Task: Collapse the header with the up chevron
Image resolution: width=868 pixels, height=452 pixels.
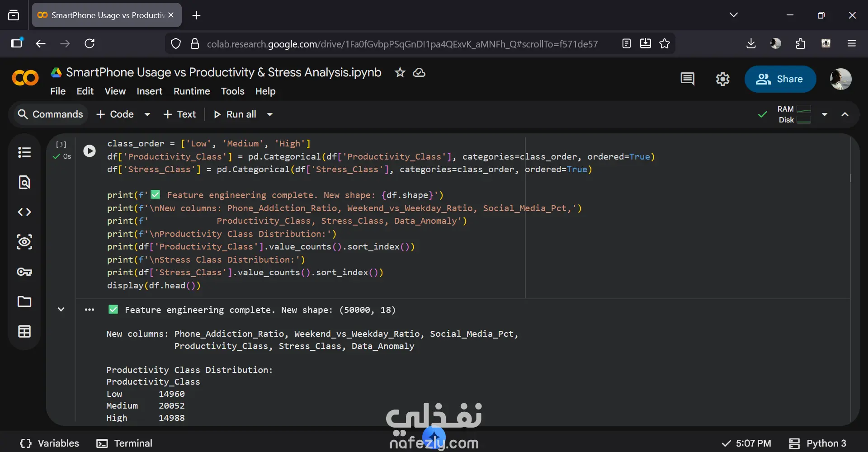Action: (x=845, y=114)
